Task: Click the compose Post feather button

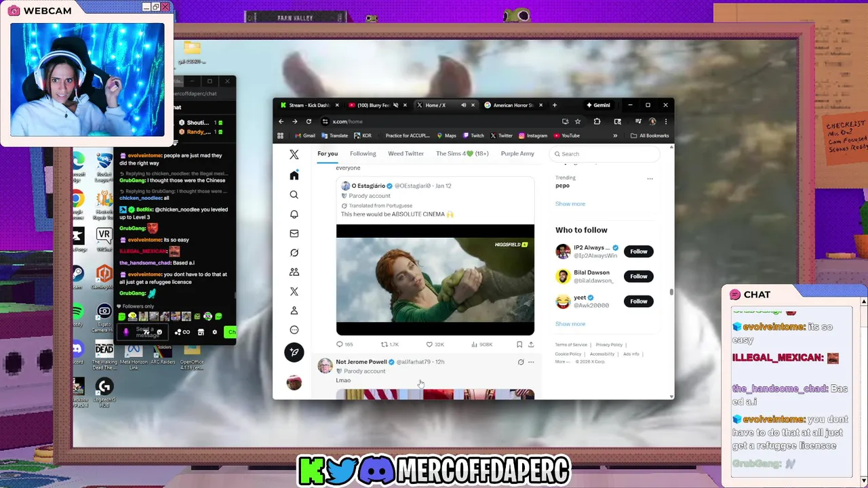Action: 294,352
